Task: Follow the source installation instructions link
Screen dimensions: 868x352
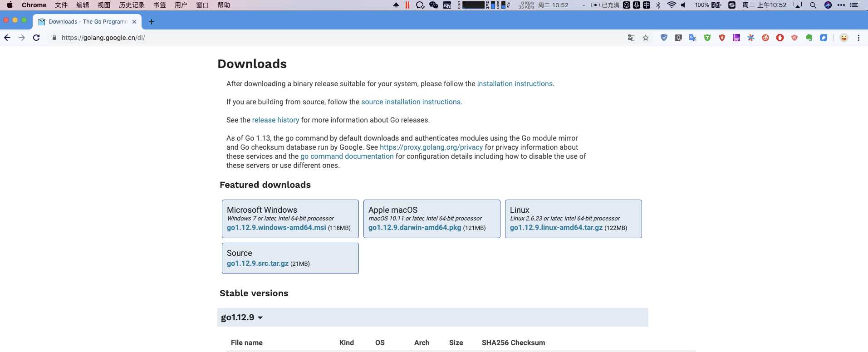Action: pyautogui.click(x=411, y=102)
